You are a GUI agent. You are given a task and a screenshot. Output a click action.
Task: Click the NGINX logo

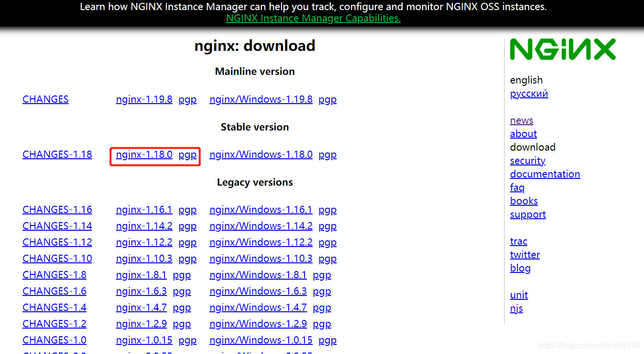562,49
